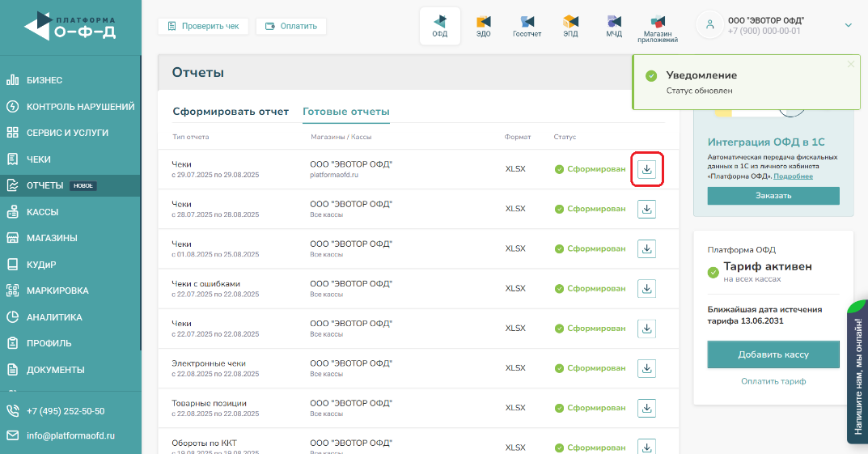Screen dimensions: 868x454
Task: Switch to the Сформировать отчет tab
Action: 231,112
